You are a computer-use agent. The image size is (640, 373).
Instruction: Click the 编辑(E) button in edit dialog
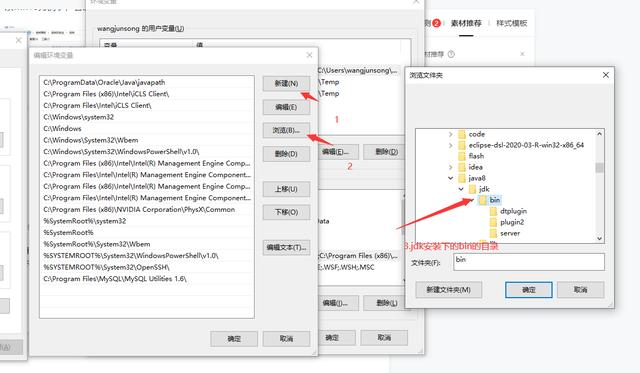click(x=286, y=107)
